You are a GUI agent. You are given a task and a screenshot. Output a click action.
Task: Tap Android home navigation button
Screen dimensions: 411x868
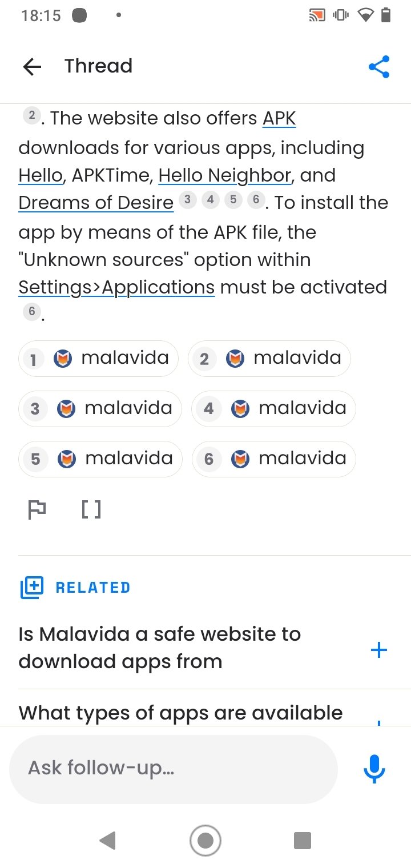(x=205, y=840)
